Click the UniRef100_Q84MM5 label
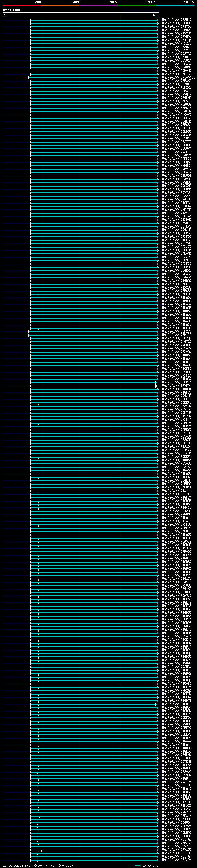The width and height of the screenshot is (197, 868). [x=177, y=67]
